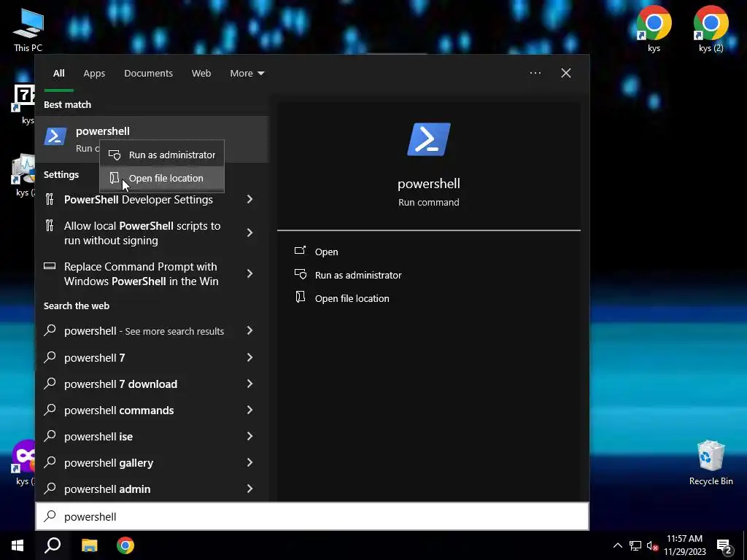Expand arrow for Replace Command Prompt setting
The height and width of the screenshot is (560, 747).
(249, 273)
